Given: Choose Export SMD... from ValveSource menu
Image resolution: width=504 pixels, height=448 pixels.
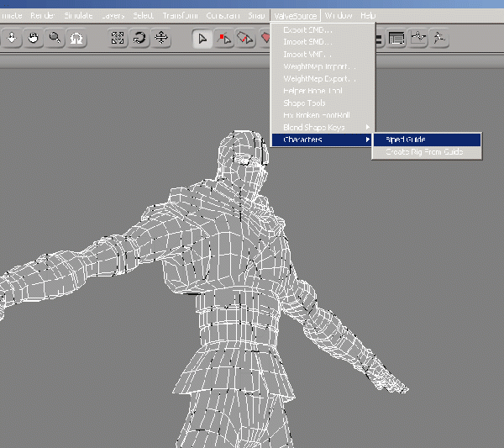Looking at the screenshot, I should point(323,30).
